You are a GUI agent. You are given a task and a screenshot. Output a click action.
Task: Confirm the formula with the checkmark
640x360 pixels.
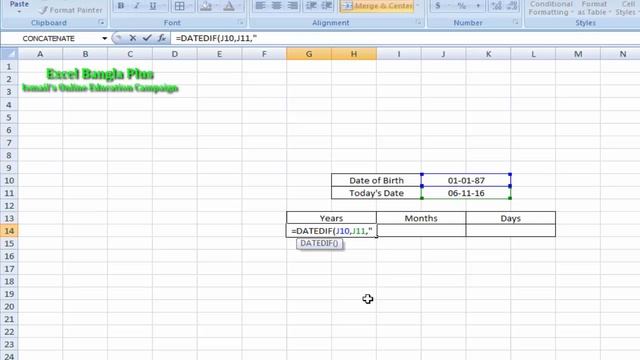tap(147, 38)
